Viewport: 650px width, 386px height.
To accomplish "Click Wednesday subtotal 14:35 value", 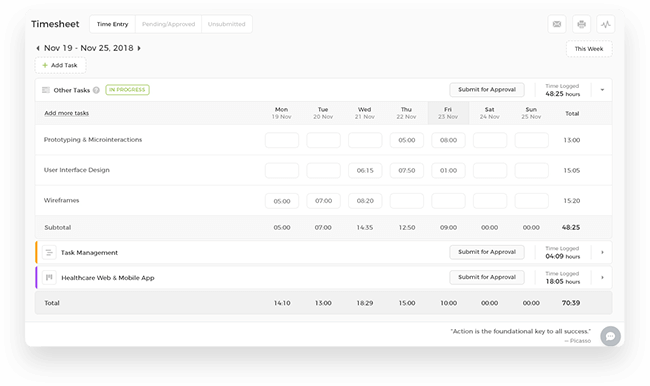I will click(x=365, y=228).
